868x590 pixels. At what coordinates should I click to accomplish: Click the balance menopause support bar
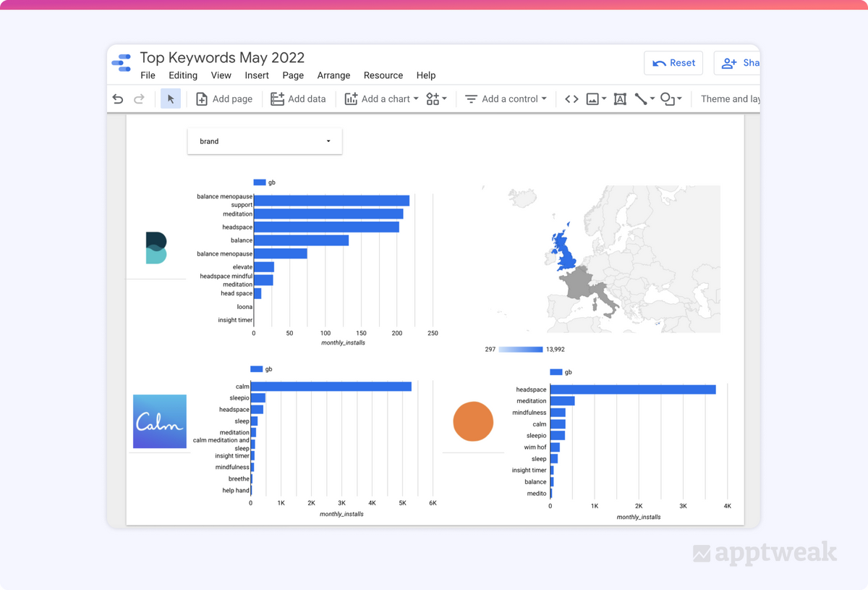click(x=331, y=201)
